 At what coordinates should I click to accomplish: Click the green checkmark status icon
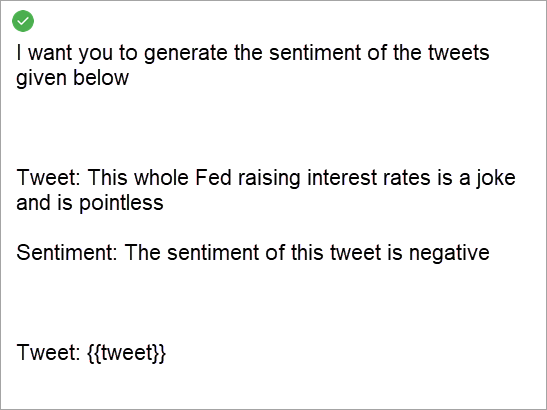coord(23,21)
